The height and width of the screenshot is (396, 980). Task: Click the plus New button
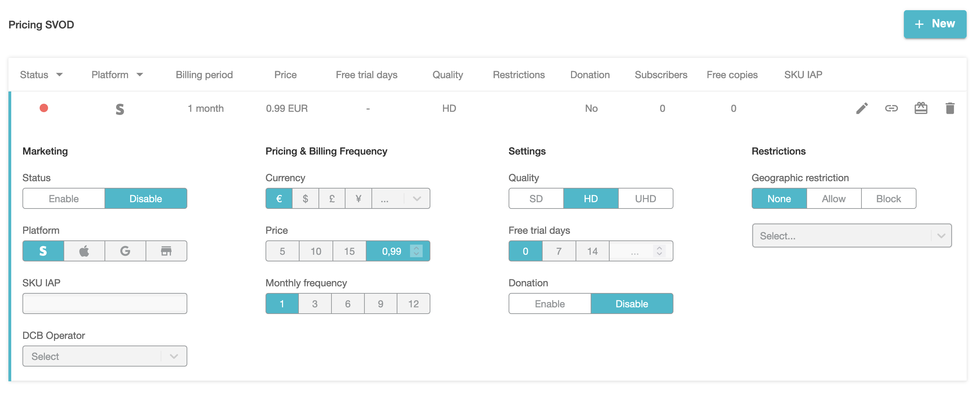coord(935,24)
